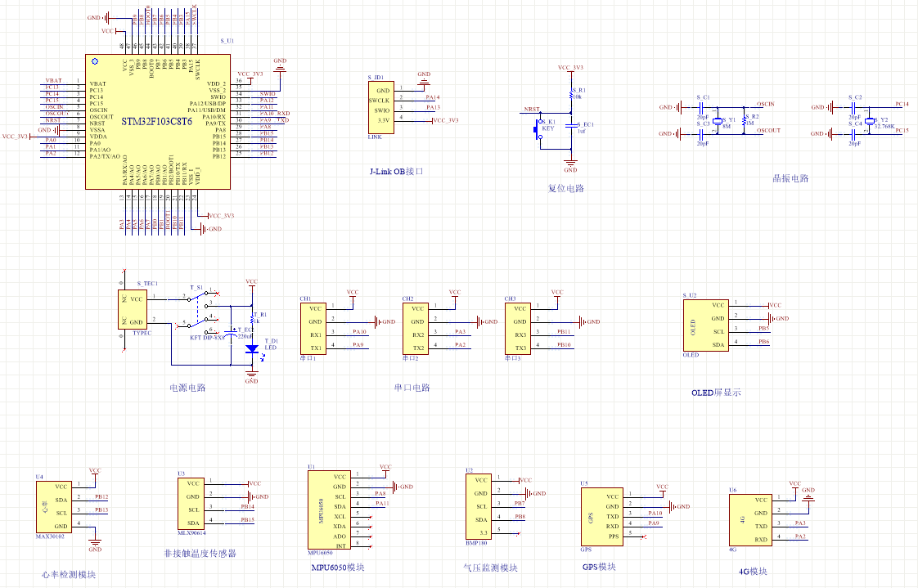Select the CH3 serial port connector

(518, 329)
